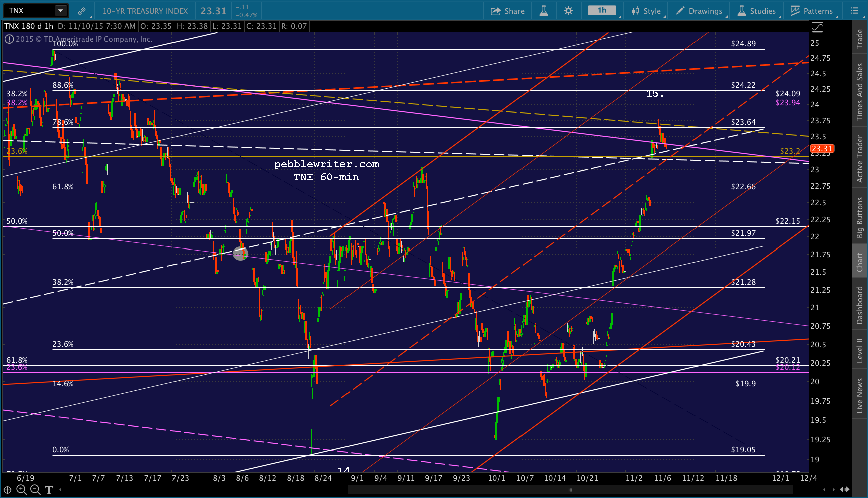Open the Studies menu
This screenshot has width=868, height=498.
756,11
